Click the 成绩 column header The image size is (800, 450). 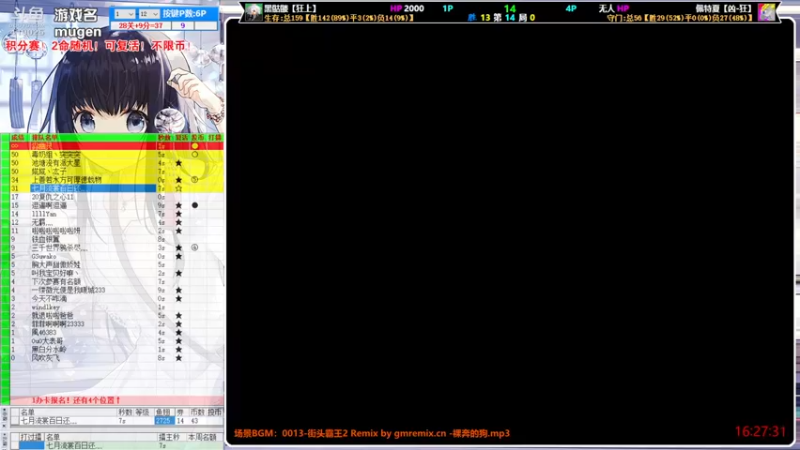[x=17, y=138]
